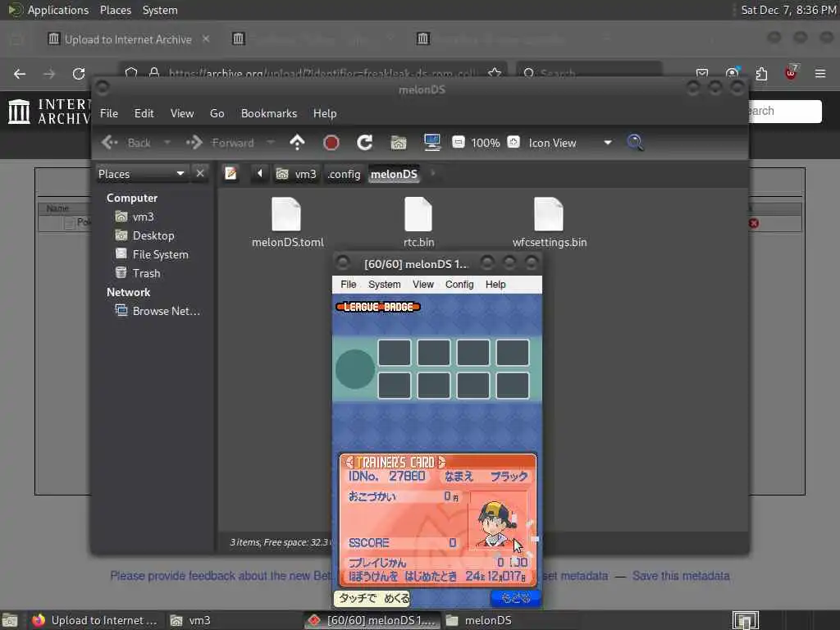Reload the browser page
Image resolution: width=840 pixels, height=630 pixels.
pos(79,73)
